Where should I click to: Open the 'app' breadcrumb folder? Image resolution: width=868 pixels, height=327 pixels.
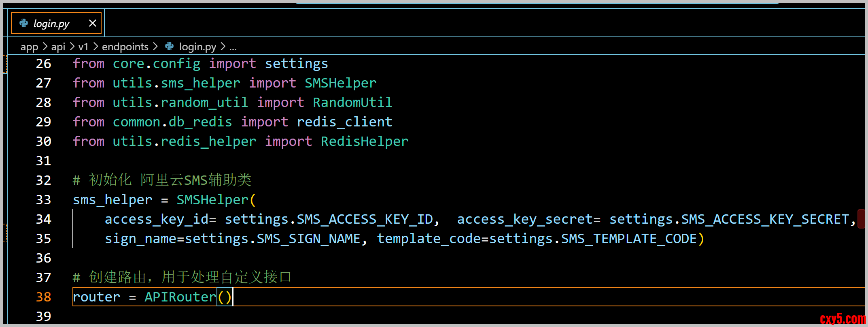(x=29, y=47)
